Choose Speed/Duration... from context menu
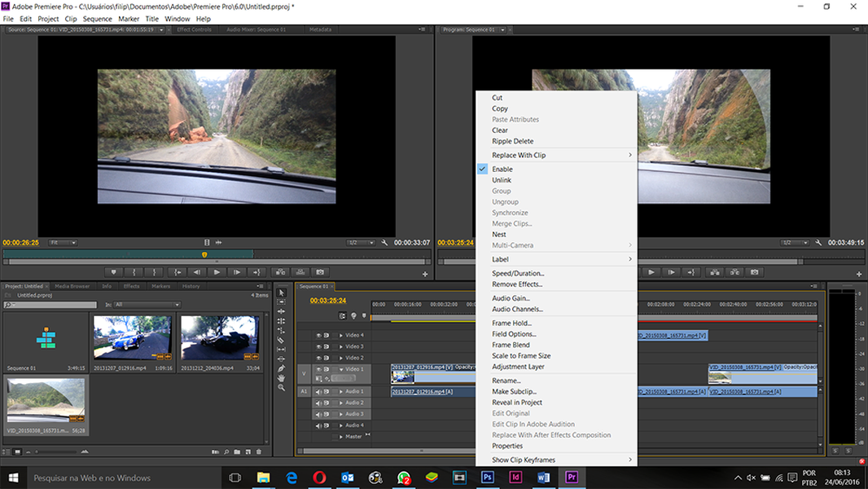This screenshot has height=489, width=868. pos(518,273)
